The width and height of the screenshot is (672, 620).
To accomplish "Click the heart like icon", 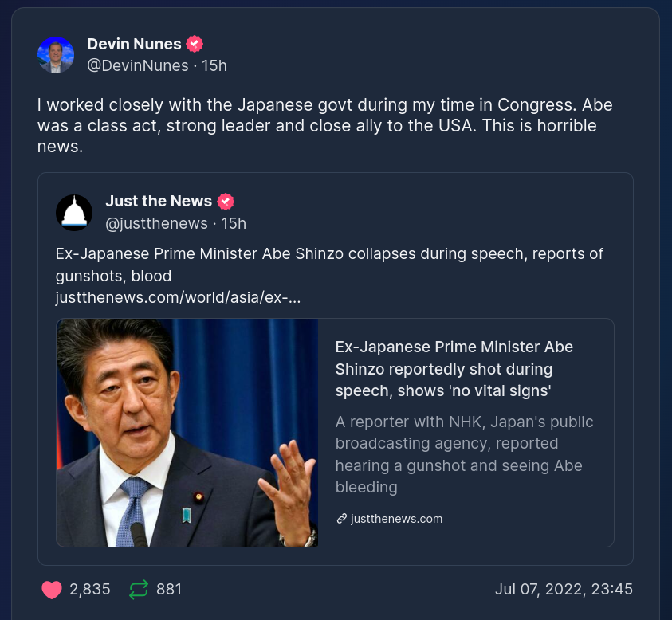I will (x=52, y=590).
